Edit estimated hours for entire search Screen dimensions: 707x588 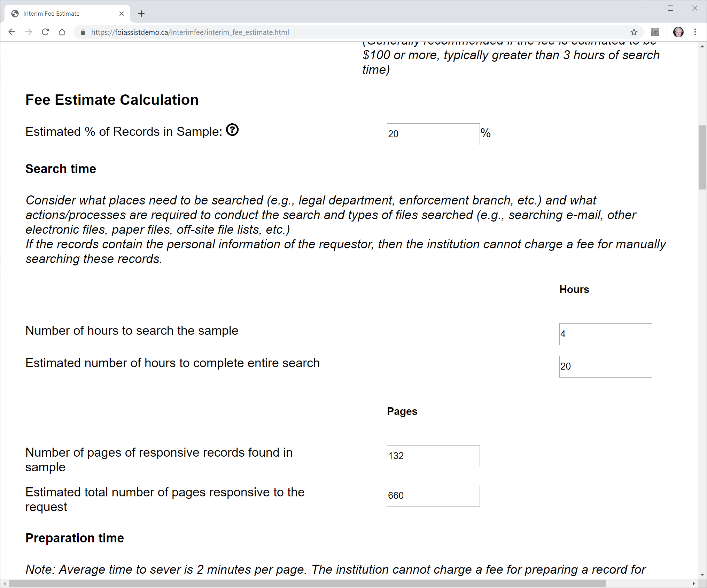(x=605, y=366)
